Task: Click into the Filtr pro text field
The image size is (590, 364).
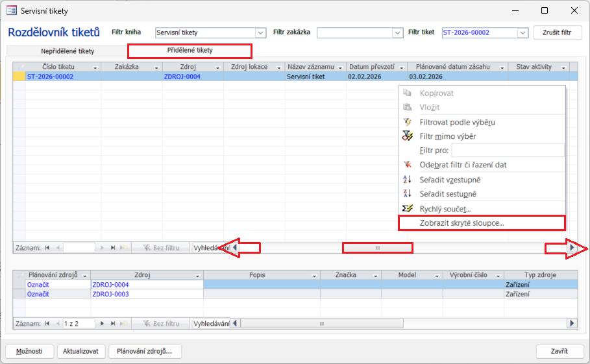Action: [508, 151]
